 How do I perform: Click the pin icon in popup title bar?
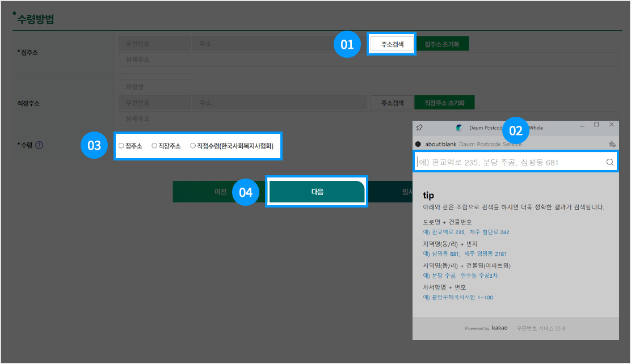coord(419,128)
